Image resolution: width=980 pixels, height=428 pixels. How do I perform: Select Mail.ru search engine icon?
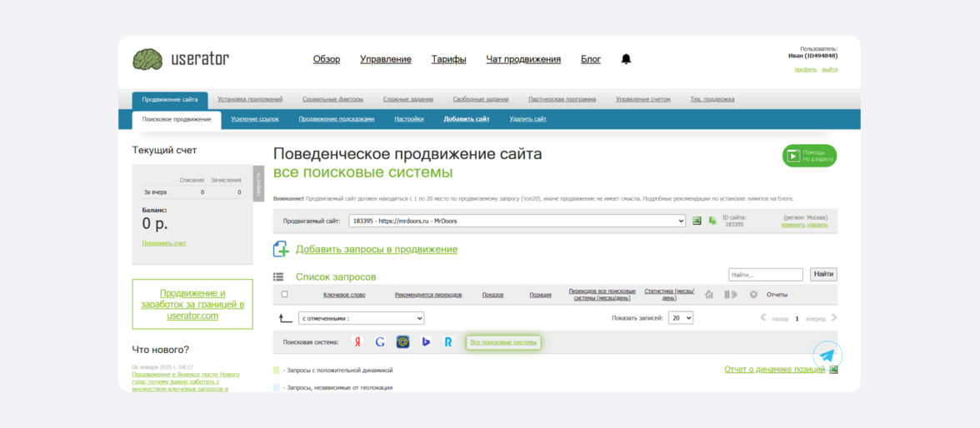point(402,342)
